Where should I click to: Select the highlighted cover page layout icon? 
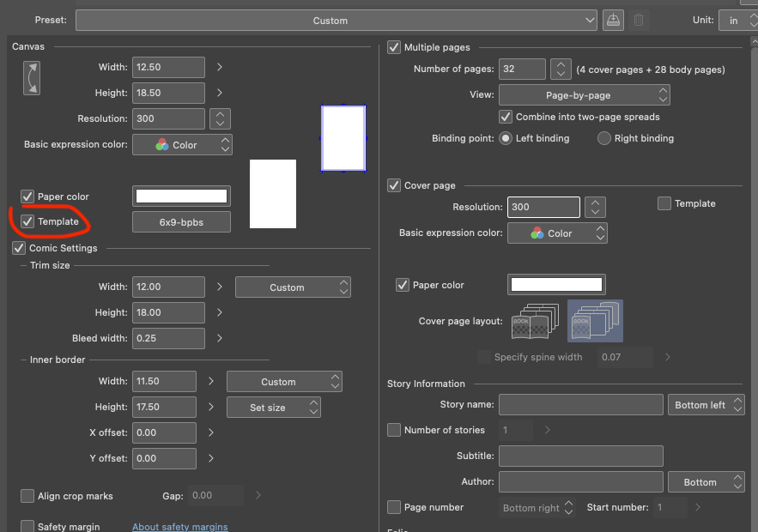pyautogui.click(x=595, y=322)
